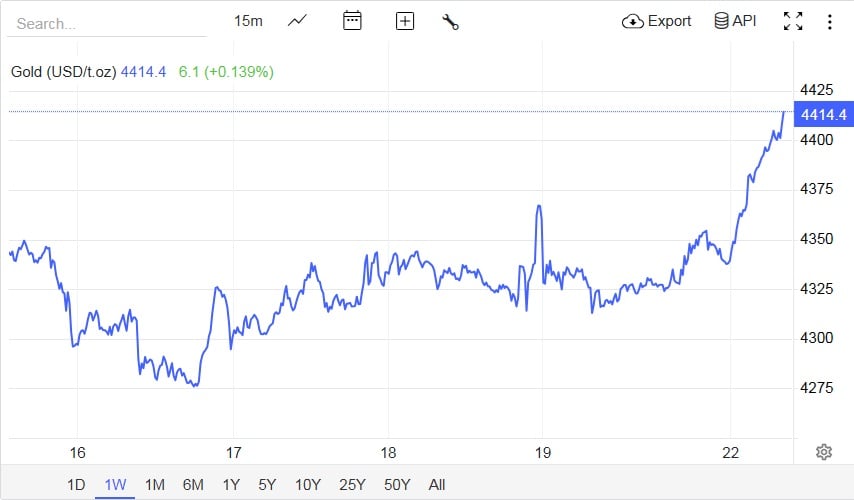Expand the 15m interval selector

pyautogui.click(x=248, y=21)
